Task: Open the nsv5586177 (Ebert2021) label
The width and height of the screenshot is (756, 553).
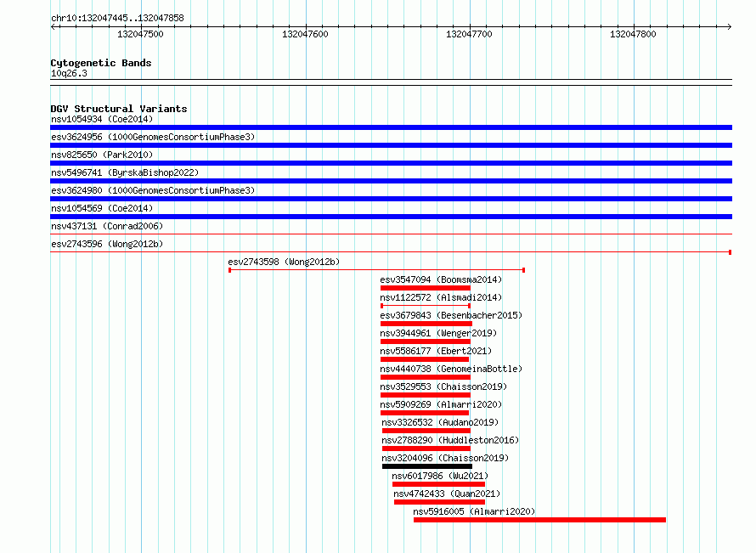Action: click(436, 351)
